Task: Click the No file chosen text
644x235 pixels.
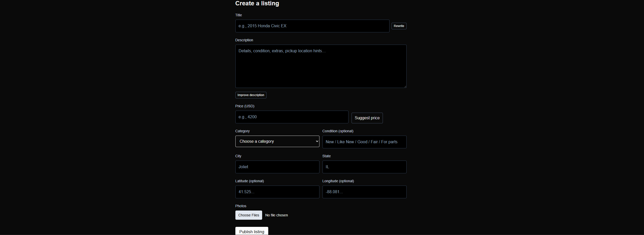Action: point(276,215)
